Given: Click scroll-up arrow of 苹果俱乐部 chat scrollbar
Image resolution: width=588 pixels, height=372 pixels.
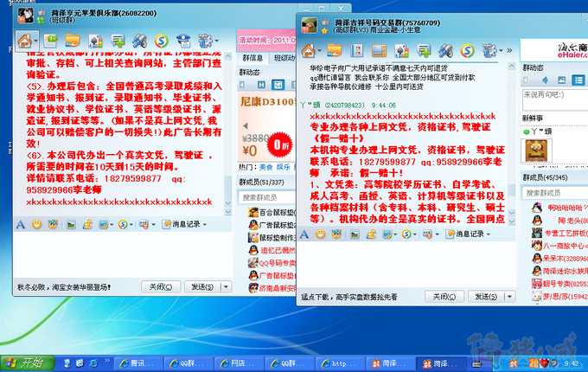Looking at the screenshot, I should click(228, 56).
